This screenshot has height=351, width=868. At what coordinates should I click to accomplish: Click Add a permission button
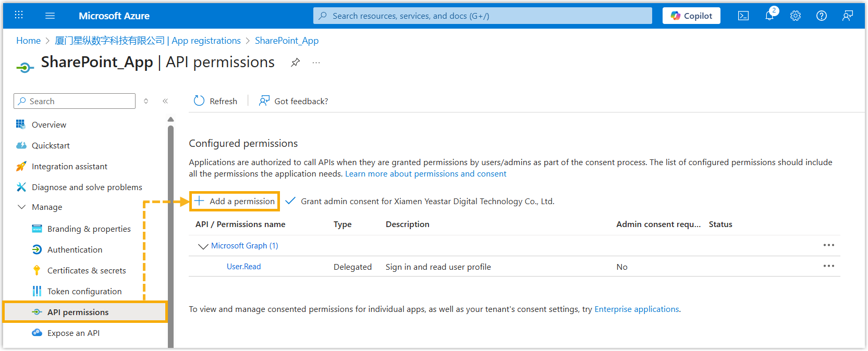coord(235,201)
